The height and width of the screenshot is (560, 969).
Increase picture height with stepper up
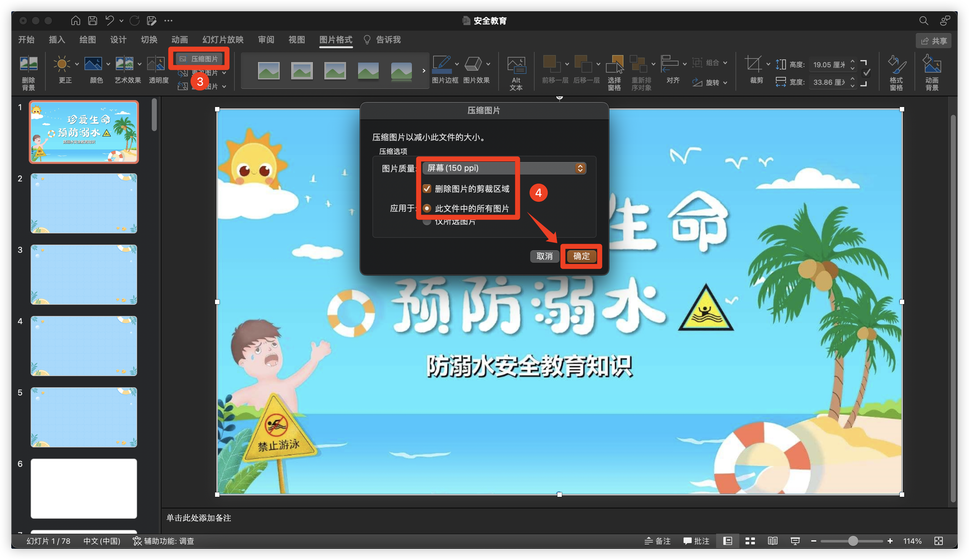coord(853,61)
